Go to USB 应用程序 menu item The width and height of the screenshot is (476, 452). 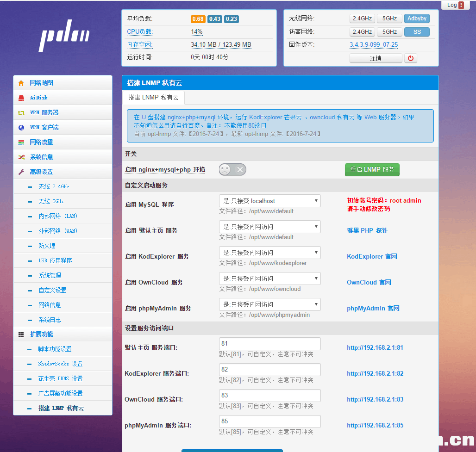63,260
